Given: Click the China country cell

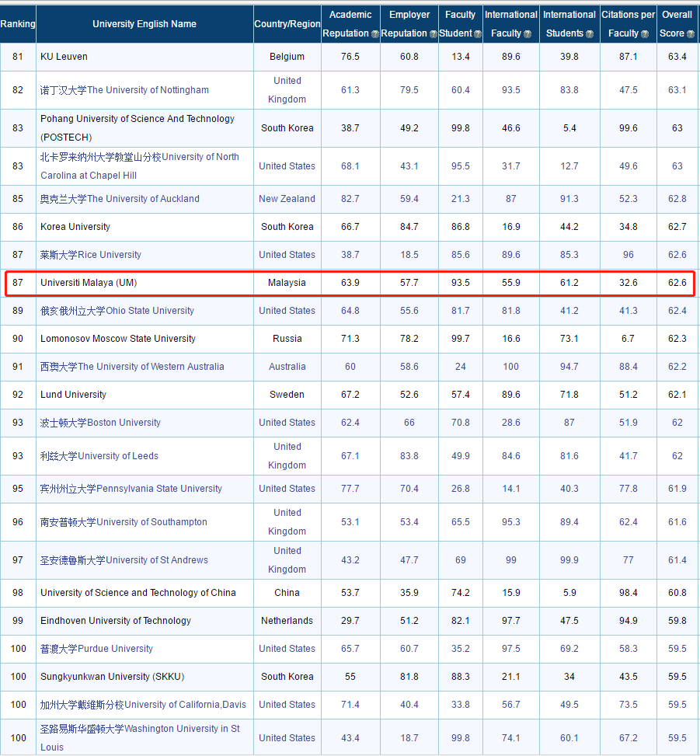Looking at the screenshot, I should [x=287, y=593].
